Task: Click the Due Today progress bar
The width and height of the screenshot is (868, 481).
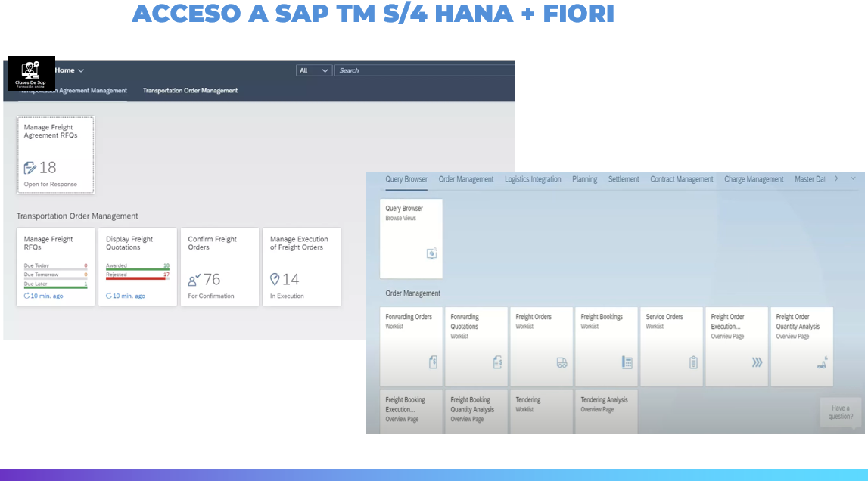Action: (x=55, y=269)
